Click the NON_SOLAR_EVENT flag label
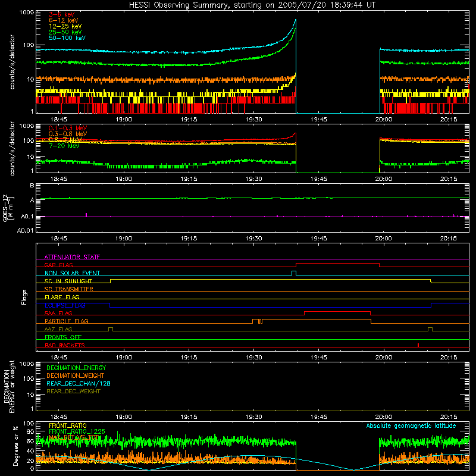This screenshot has width=476, height=476. point(72,273)
